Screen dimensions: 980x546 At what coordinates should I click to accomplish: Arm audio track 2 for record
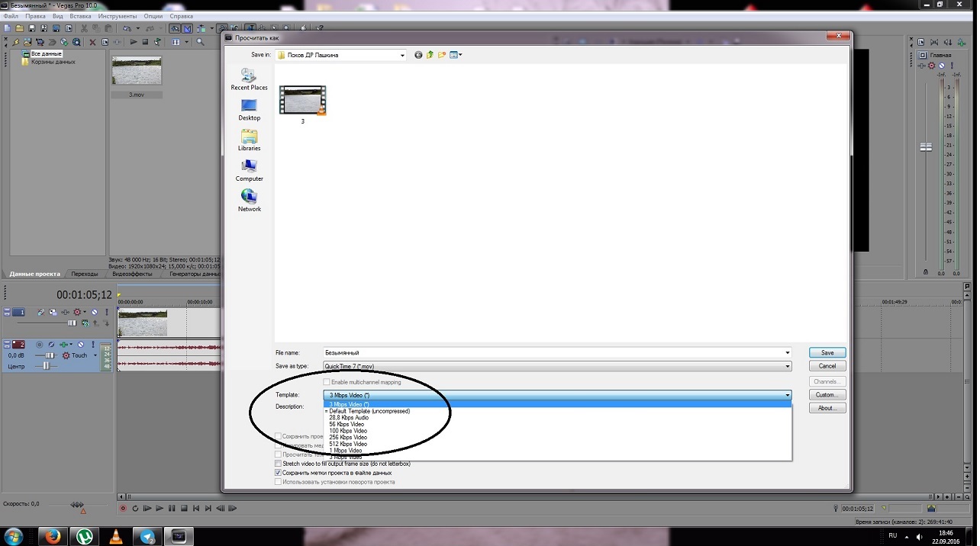tap(40, 345)
